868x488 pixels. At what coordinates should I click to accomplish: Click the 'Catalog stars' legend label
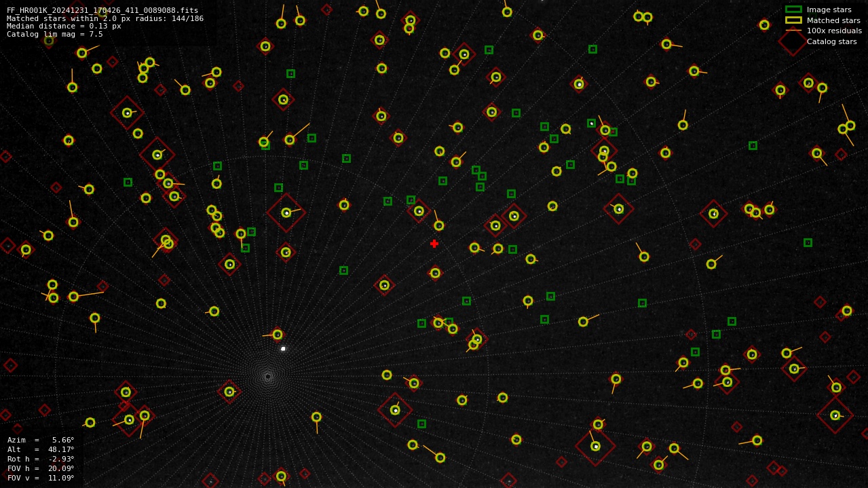(x=831, y=41)
